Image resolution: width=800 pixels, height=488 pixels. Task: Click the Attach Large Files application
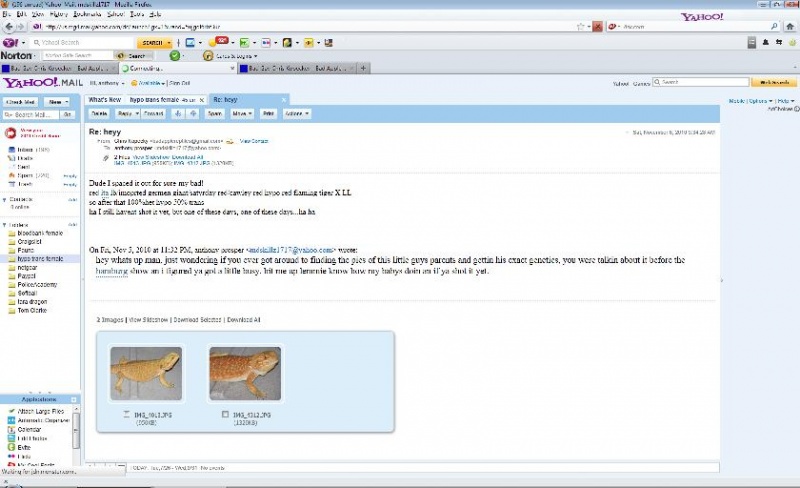(40, 411)
